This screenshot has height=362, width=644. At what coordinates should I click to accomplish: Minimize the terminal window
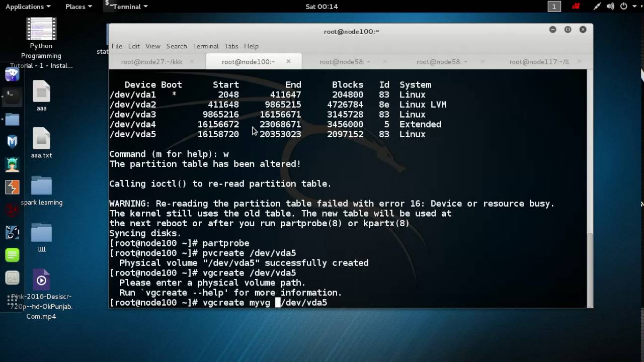[552, 30]
